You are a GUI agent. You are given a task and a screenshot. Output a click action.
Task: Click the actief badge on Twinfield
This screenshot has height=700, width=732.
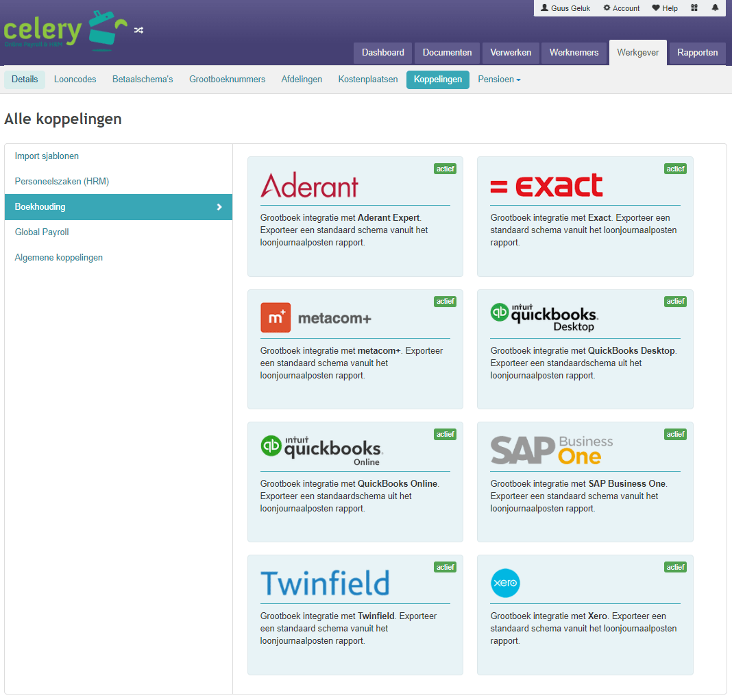point(445,568)
